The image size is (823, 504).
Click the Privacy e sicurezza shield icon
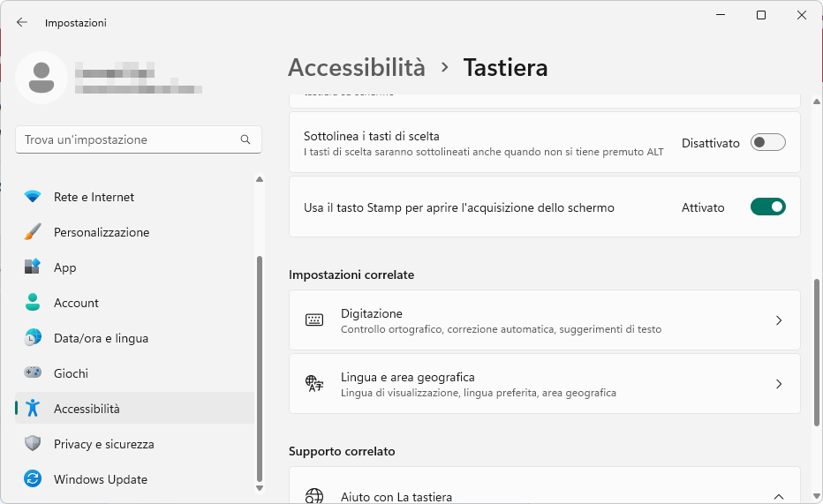click(33, 444)
